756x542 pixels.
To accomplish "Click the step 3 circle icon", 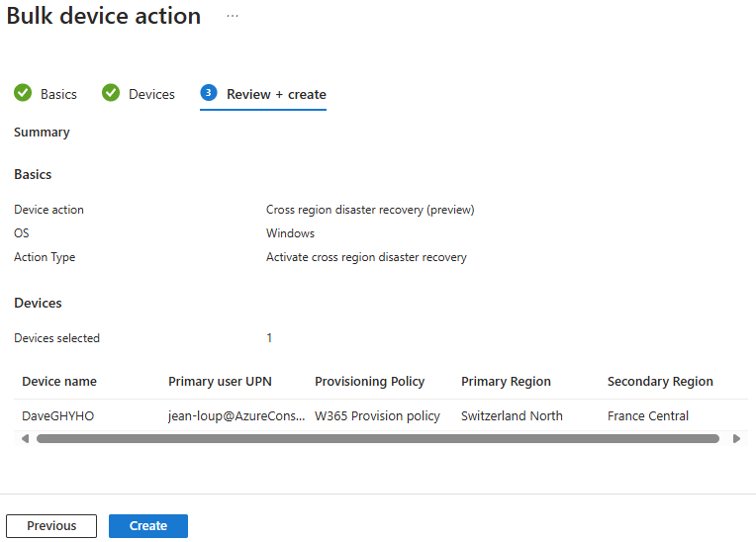I will coord(208,93).
